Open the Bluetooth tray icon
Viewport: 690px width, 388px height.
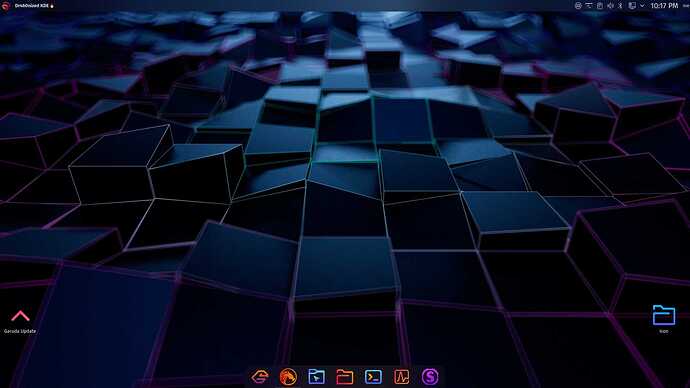pos(620,6)
